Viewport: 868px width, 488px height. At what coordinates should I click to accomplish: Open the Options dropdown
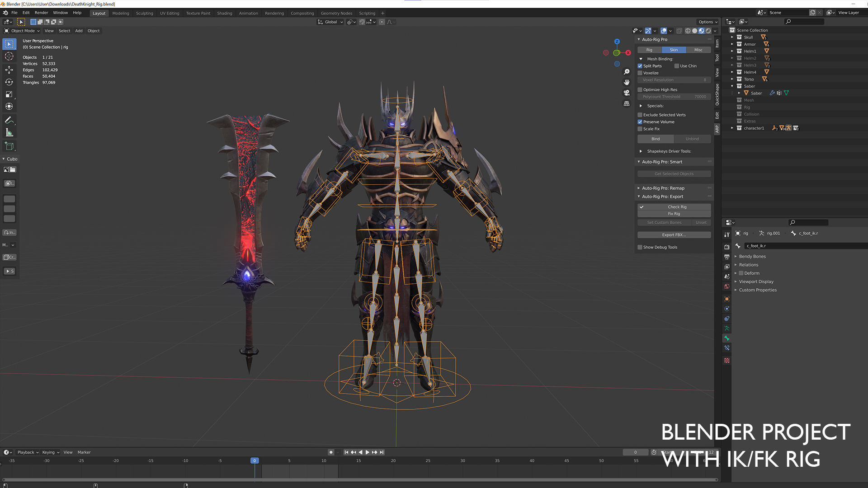coord(708,22)
